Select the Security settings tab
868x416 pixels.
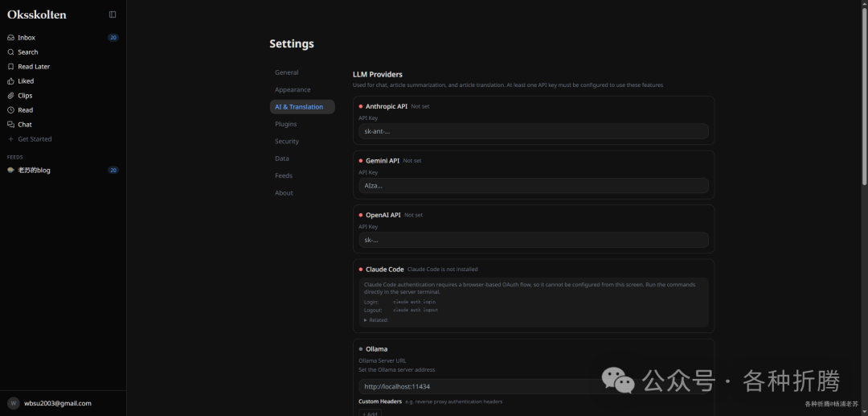point(287,142)
